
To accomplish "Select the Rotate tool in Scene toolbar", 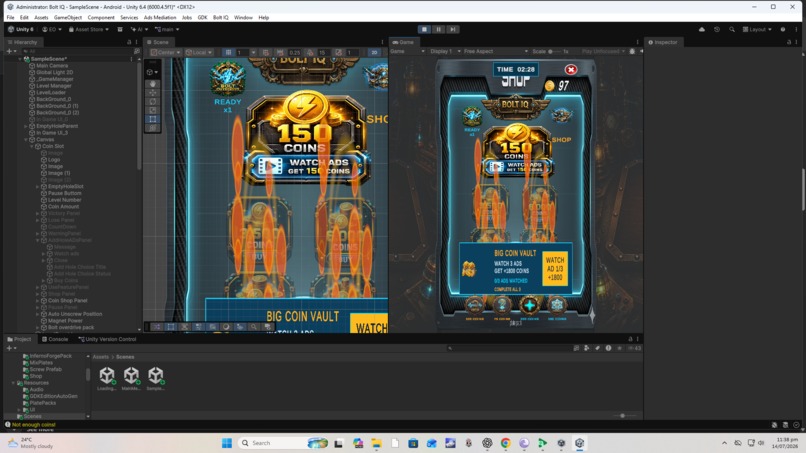I will (153, 101).
